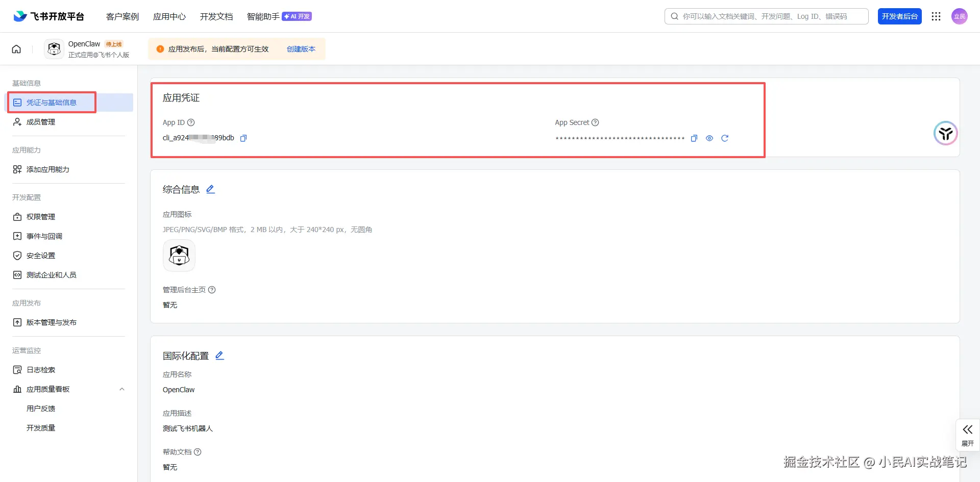The width and height of the screenshot is (980, 482).
Task: Click the 开发者后台 button
Action: [x=900, y=16]
